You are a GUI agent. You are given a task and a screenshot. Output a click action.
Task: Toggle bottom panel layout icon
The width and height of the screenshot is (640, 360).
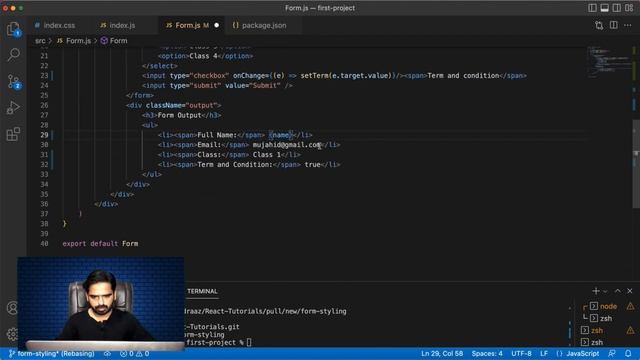click(604, 8)
